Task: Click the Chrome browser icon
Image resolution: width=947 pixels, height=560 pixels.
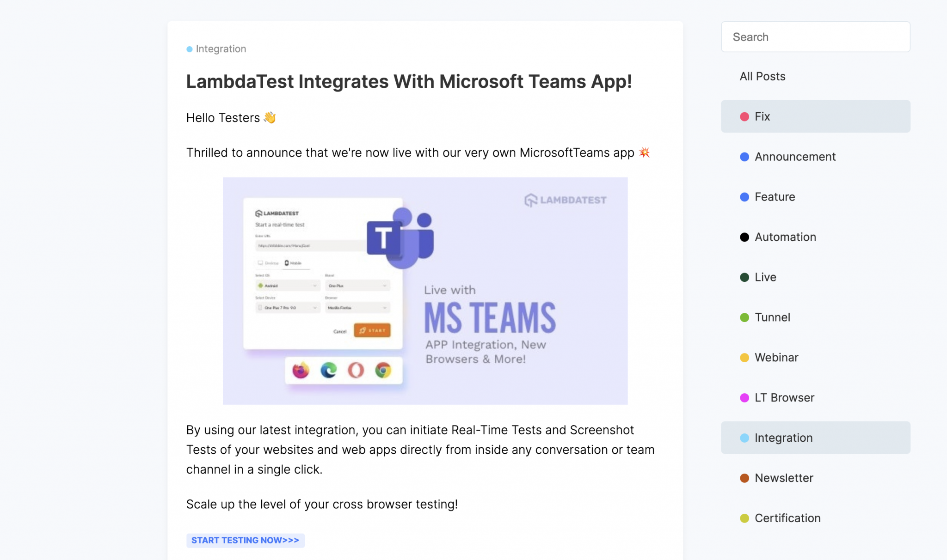Action: point(383,370)
